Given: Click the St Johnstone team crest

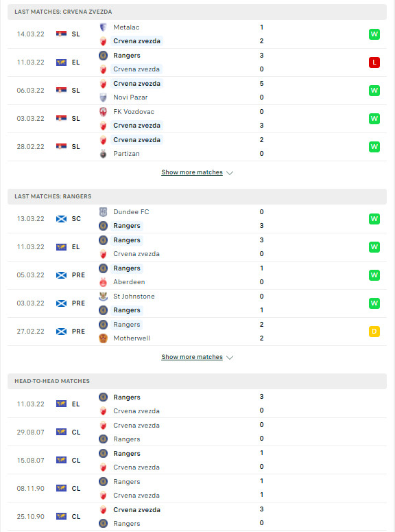Looking at the screenshot, I should (103, 296).
